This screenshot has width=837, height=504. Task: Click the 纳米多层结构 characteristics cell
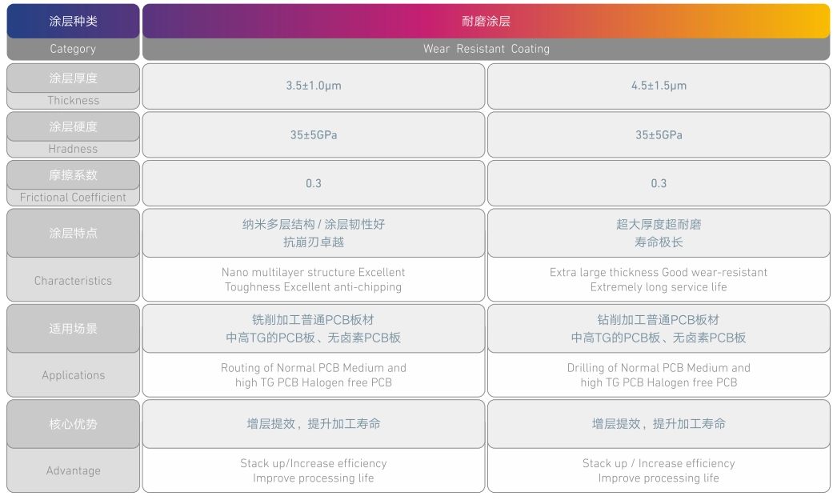[313, 233]
